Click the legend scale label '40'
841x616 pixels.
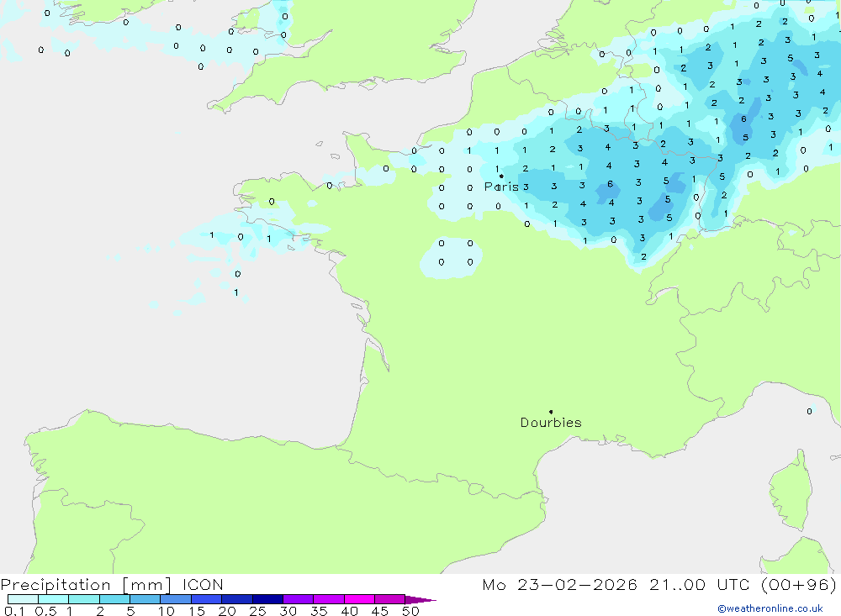point(350,611)
